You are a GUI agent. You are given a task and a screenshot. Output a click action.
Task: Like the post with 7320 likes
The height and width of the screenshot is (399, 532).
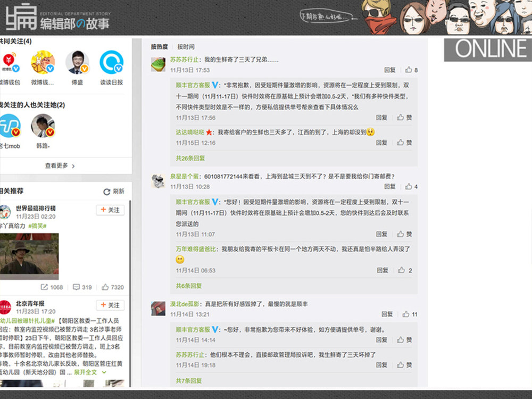113,287
